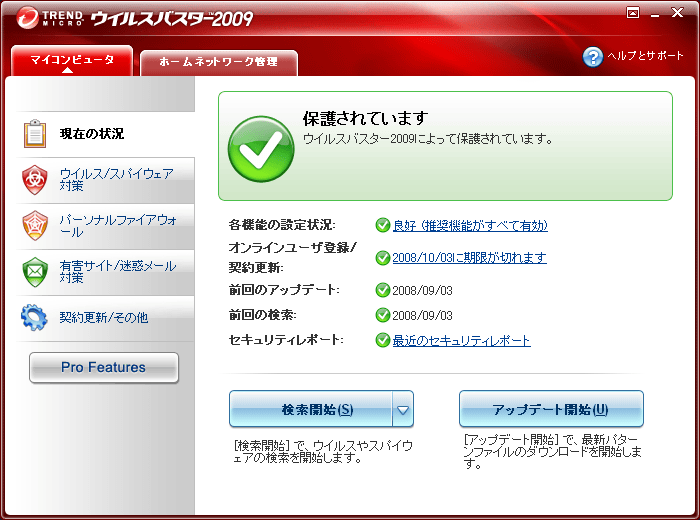
Task: Click green check beside 2008/10/03 expiry link
Action: pyautogui.click(x=383, y=258)
